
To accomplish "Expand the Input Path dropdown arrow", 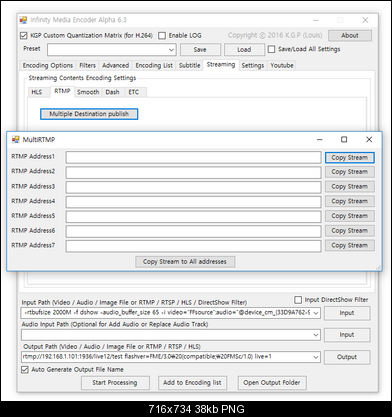I will point(315,313).
